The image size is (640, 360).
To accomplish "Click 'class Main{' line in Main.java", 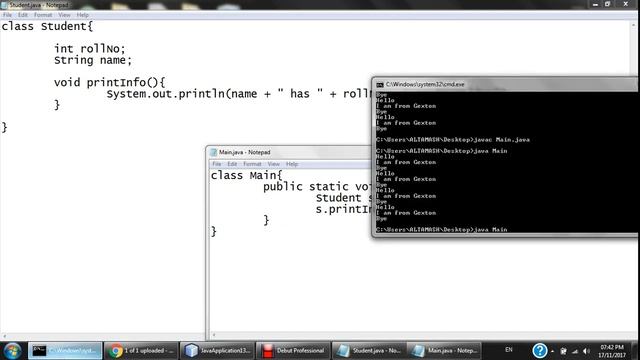I will tap(247, 176).
